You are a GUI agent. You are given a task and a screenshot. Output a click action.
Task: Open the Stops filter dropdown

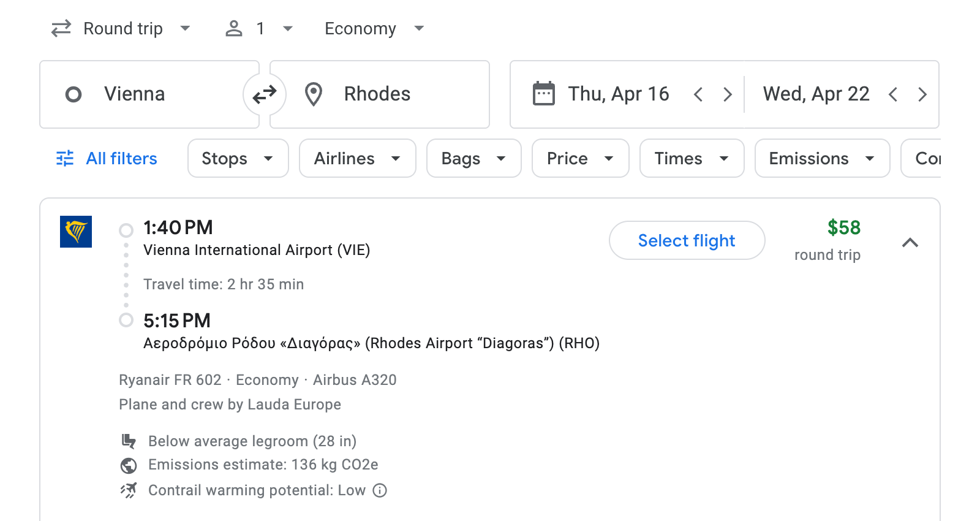click(x=238, y=158)
